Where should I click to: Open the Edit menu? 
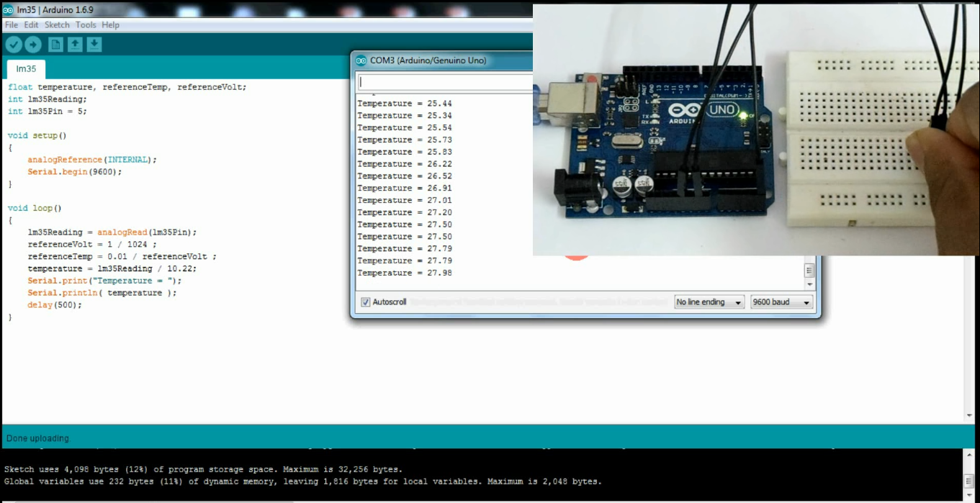pyautogui.click(x=31, y=24)
